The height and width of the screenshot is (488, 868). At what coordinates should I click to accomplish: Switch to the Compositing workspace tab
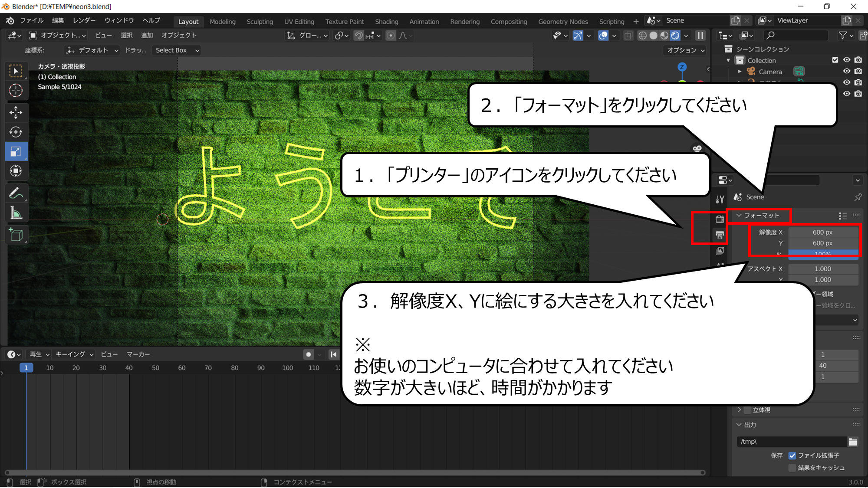(509, 22)
